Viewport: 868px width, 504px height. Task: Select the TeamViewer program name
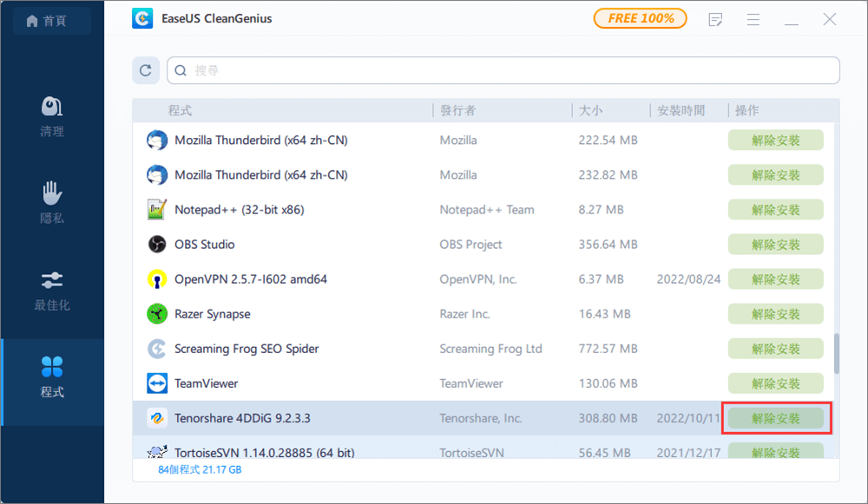206,383
